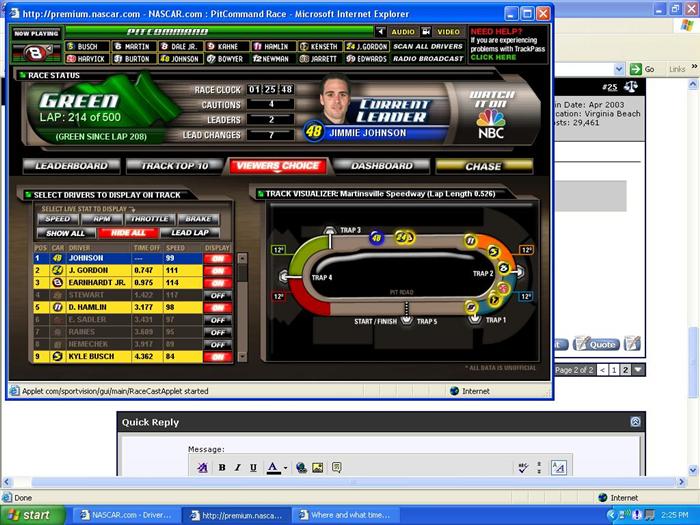Toggle the display button in position 7 row
The height and width of the screenshot is (525, 700).
[218, 332]
